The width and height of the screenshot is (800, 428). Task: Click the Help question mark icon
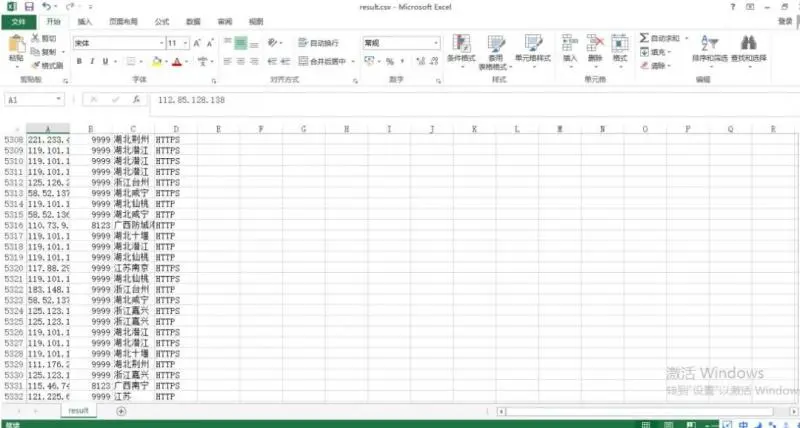point(733,7)
